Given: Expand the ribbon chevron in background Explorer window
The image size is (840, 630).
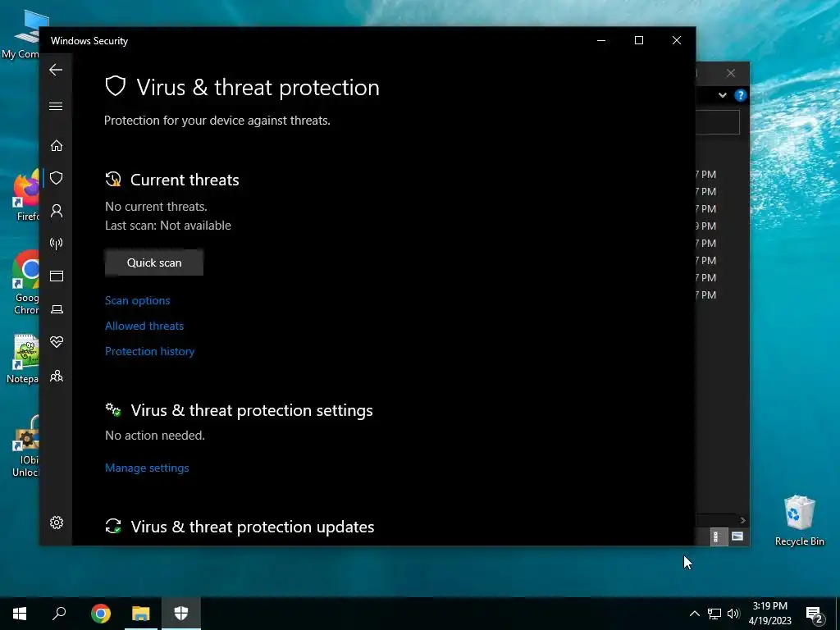Looking at the screenshot, I should [723, 95].
